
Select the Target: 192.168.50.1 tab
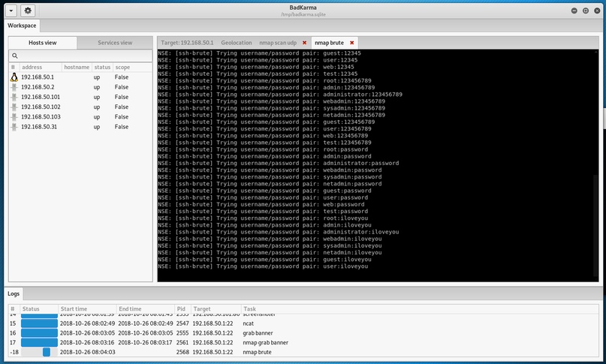(187, 43)
